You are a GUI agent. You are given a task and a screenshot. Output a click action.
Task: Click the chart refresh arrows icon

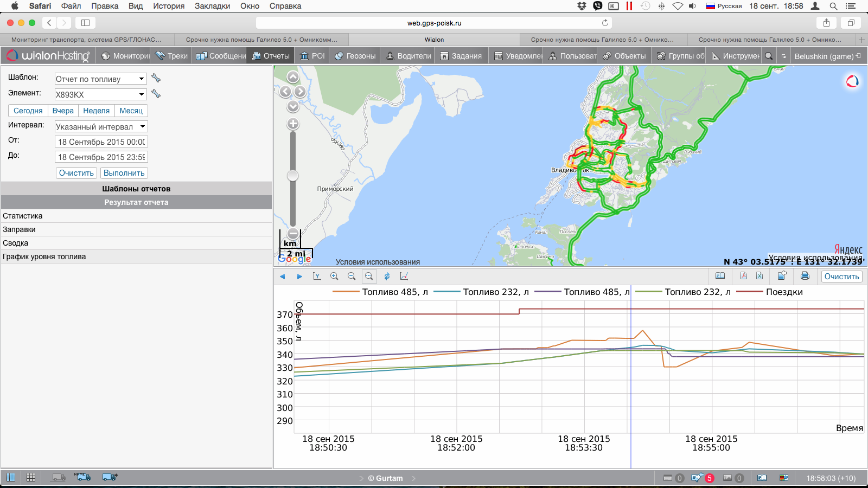click(387, 276)
